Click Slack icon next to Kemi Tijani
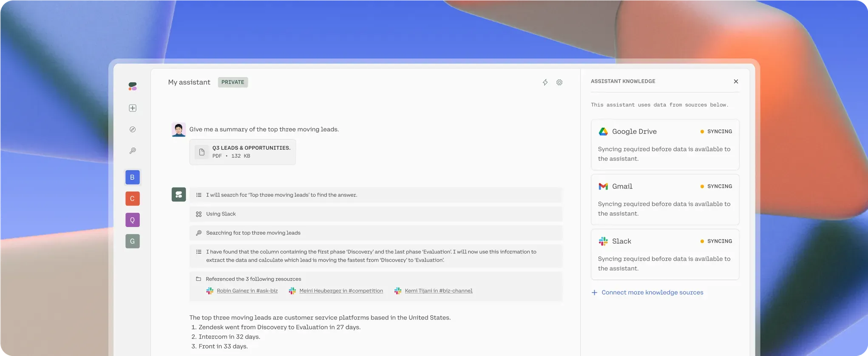Screen dimensions: 868x356 coord(398,291)
